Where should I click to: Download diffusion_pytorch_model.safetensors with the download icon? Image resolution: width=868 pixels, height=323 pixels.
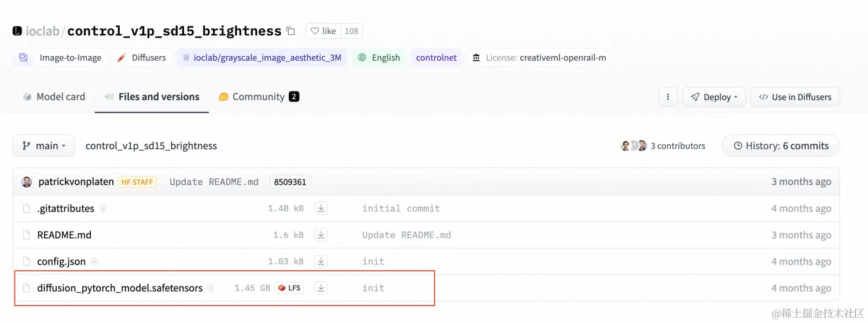click(x=321, y=288)
